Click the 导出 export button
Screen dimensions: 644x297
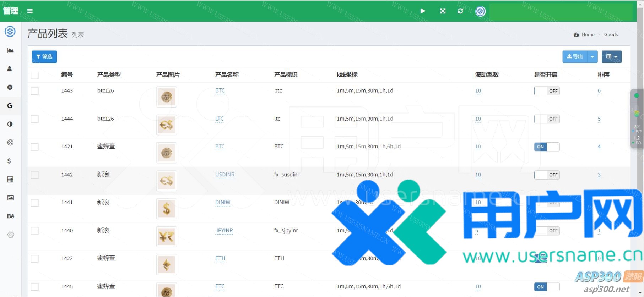click(x=575, y=57)
